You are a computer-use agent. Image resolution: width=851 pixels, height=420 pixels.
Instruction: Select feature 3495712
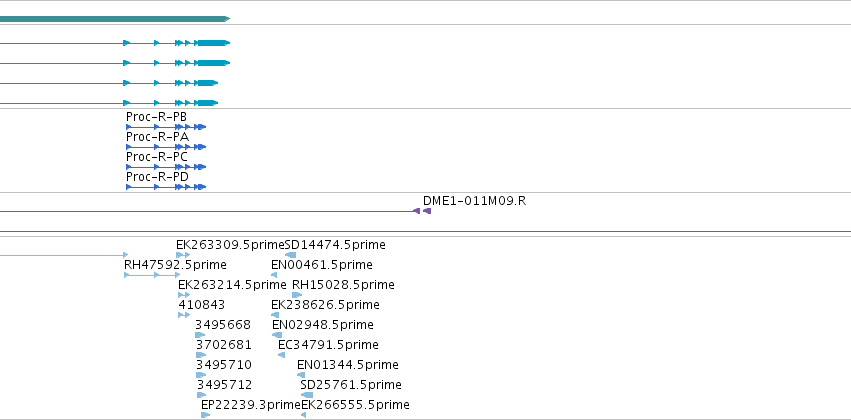(x=224, y=385)
